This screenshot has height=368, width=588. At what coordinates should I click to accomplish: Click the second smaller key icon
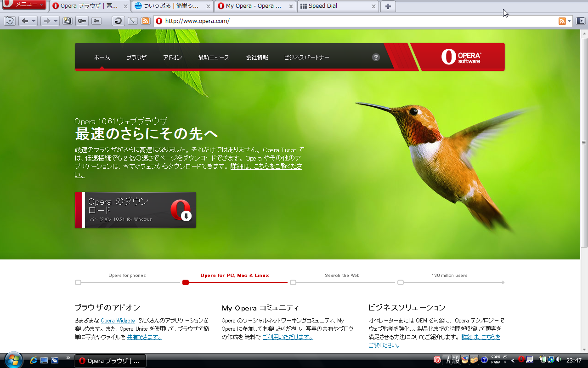click(96, 21)
